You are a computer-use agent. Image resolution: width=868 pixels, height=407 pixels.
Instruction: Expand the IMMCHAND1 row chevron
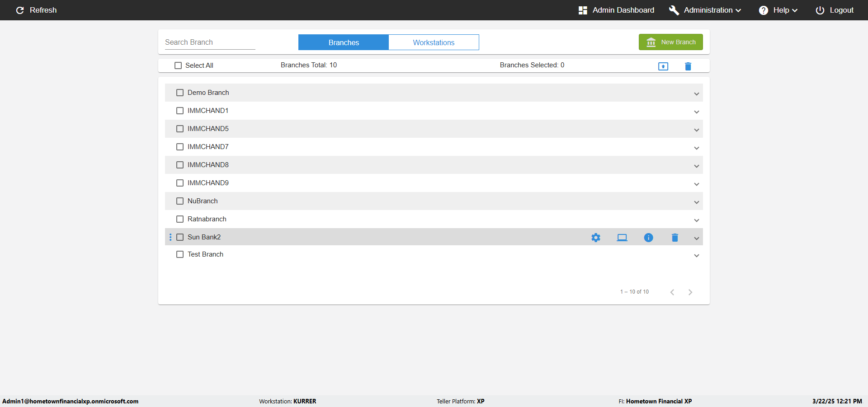tap(697, 112)
